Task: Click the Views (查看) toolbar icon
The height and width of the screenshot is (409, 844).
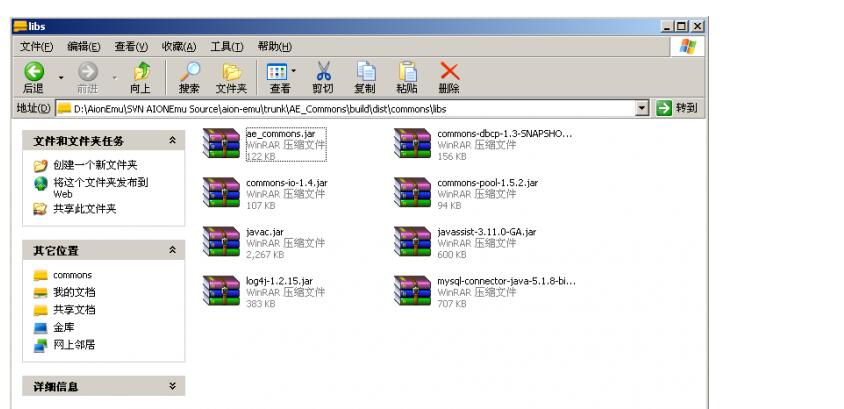Action: click(x=277, y=72)
